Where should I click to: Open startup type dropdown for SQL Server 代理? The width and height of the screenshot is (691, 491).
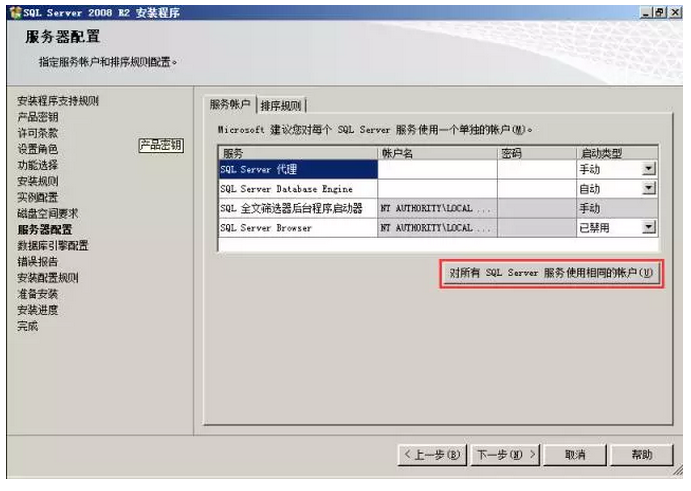[648, 169]
